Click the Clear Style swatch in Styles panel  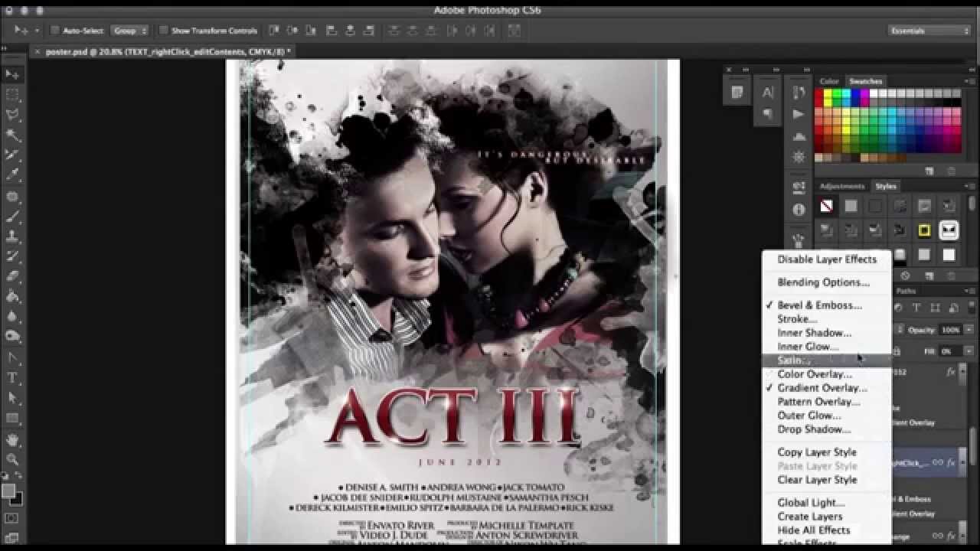(x=826, y=205)
